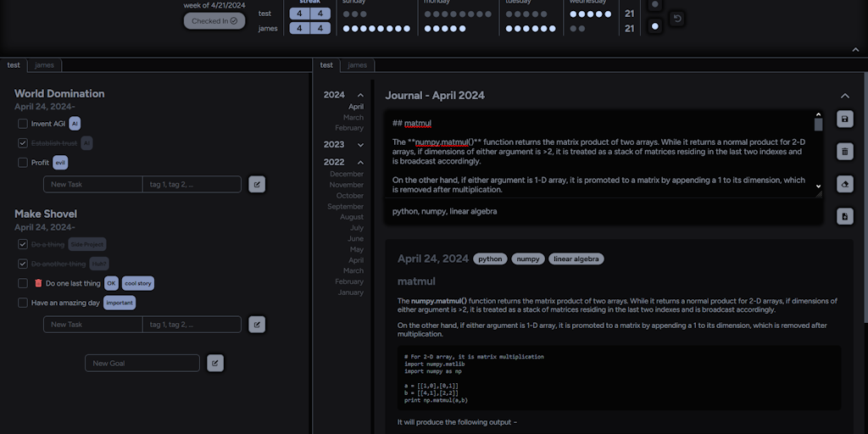
Task: Add the new task under World Domination
Action: pos(257,184)
